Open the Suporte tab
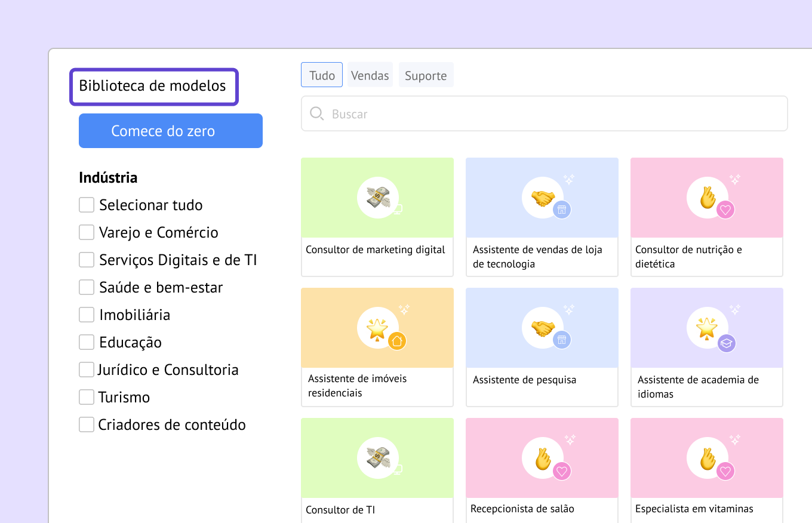 click(x=426, y=75)
